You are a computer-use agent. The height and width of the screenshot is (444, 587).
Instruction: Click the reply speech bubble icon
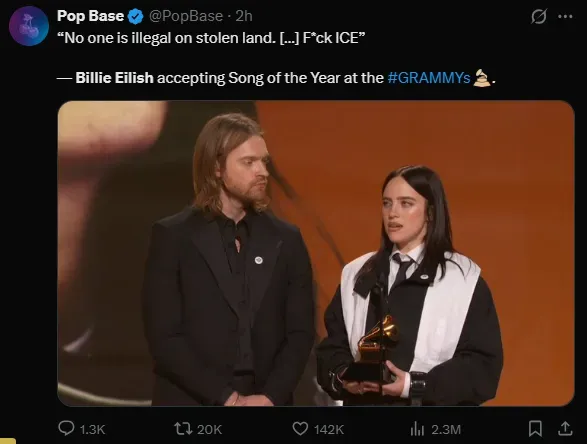pyautogui.click(x=66, y=428)
